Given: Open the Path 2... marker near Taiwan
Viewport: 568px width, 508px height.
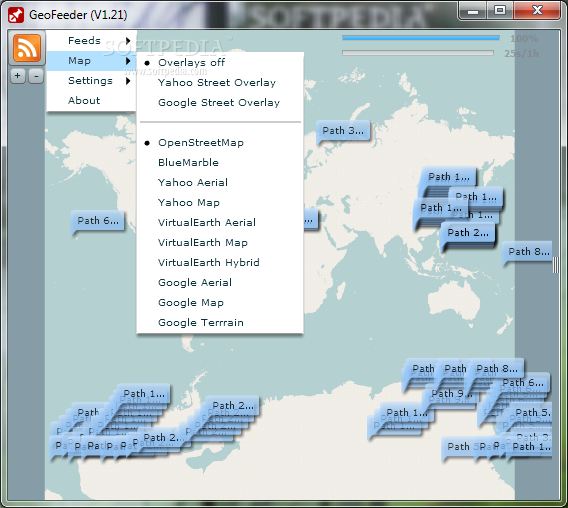Looking at the screenshot, I should pos(468,233).
